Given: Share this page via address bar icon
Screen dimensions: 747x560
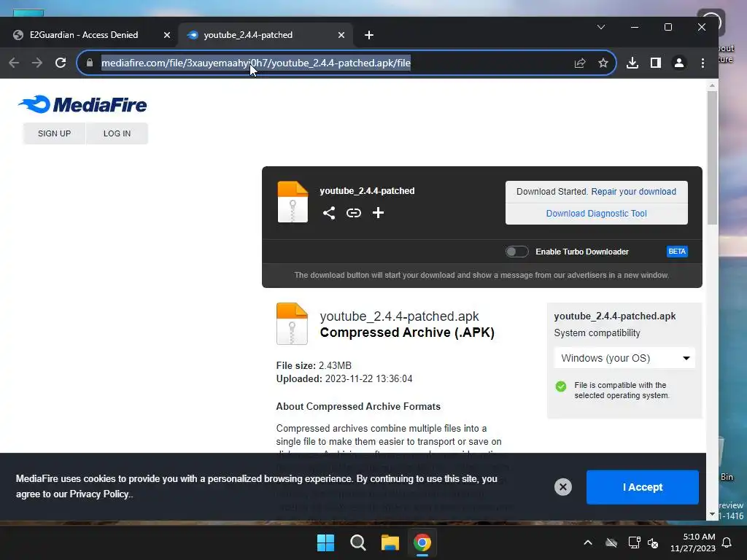Looking at the screenshot, I should click(x=580, y=63).
